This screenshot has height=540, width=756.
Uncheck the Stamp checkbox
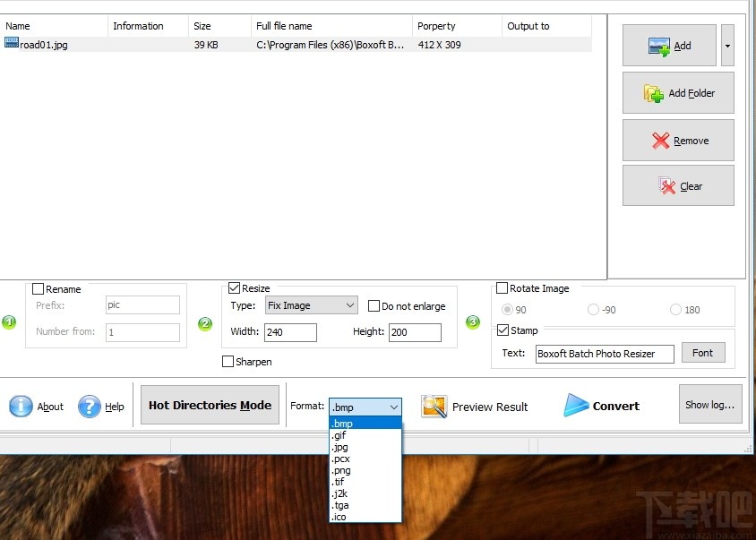pyautogui.click(x=503, y=330)
